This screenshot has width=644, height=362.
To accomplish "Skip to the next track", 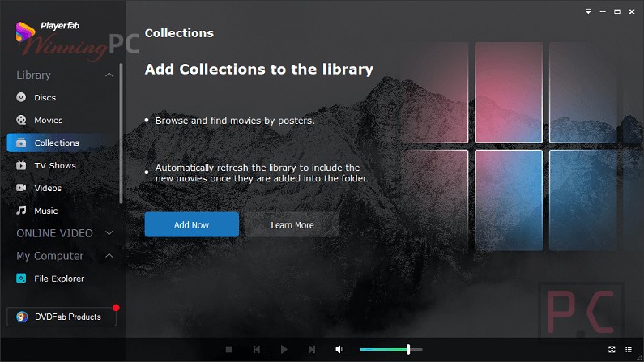I will pos(312,349).
